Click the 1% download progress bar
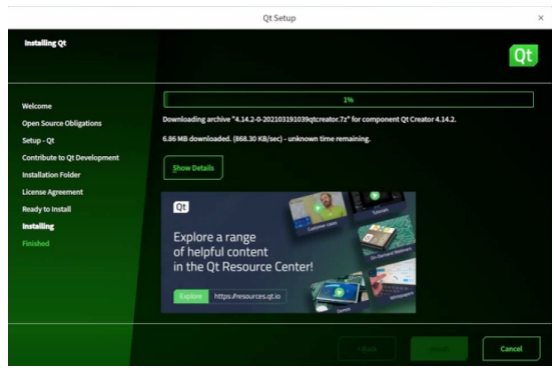The width and height of the screenshot is (554, 368). pyautogui.click(x=348, y=100)
